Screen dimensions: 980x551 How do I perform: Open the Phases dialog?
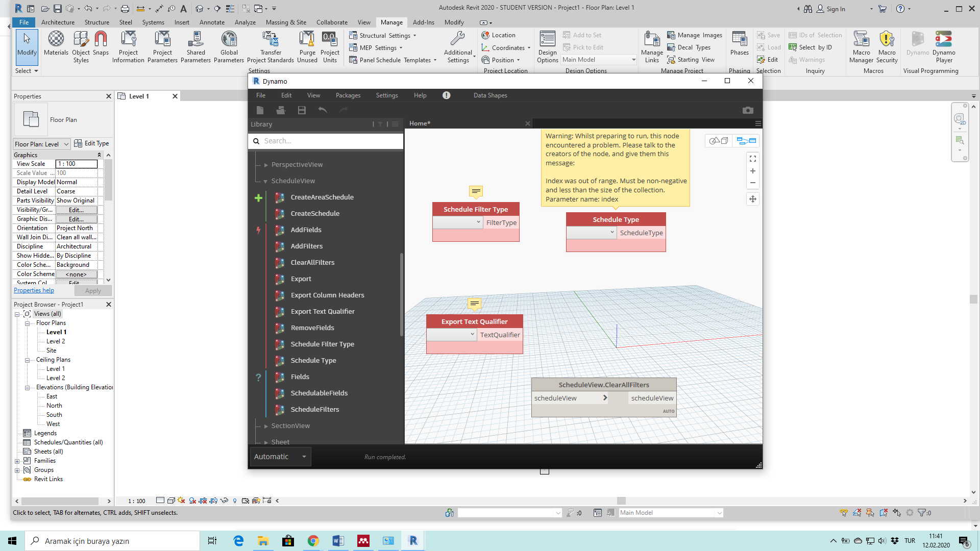pyautogui.click(x=739, y=44)
